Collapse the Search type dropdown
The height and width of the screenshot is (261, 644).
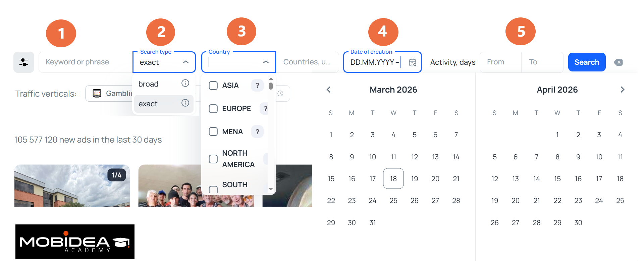point(185,62)
